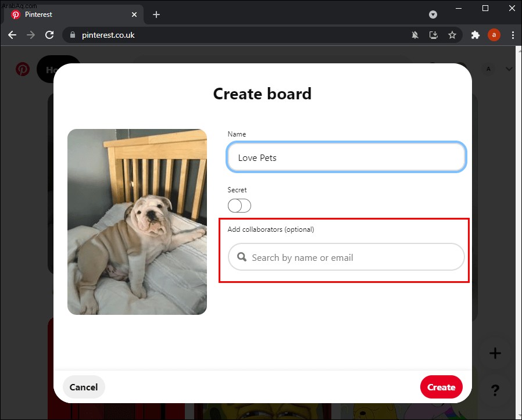Open the Extensions puzzle icon
The image size is (522, 420).
[475, 35]
